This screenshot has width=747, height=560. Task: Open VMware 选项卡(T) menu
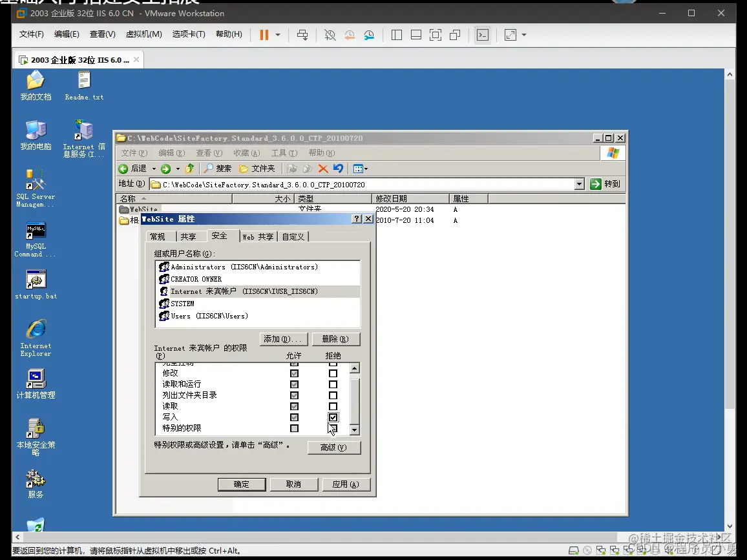click(x=189, y=34)
